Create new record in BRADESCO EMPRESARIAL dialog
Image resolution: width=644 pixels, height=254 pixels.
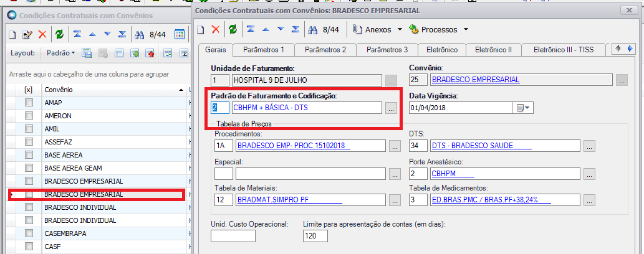tap(200, 29)
